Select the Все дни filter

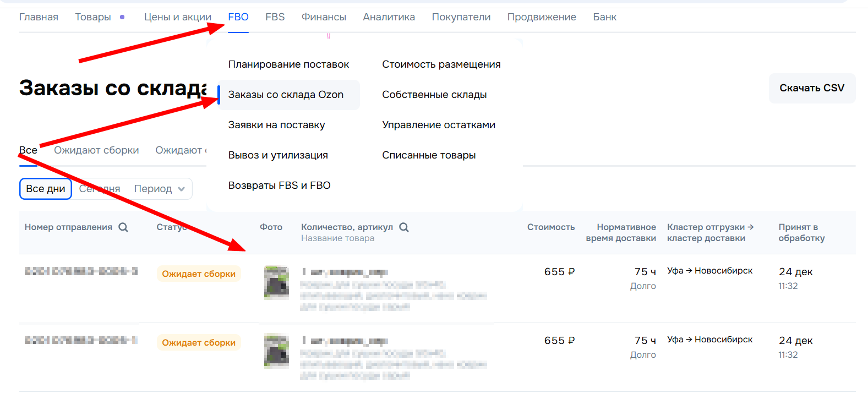(46, 189)
